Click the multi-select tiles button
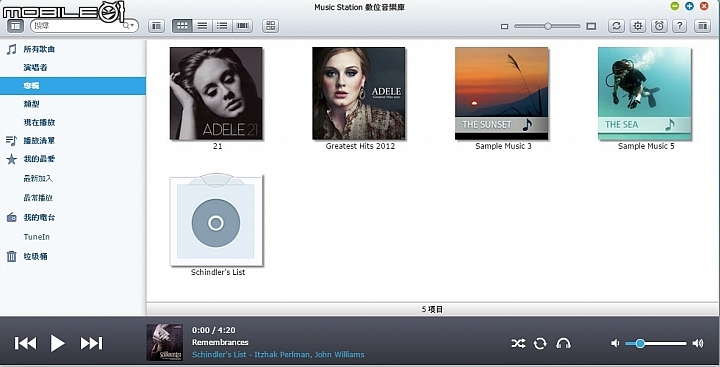Screen dimensions: 720x367 [x=270, y=26]
